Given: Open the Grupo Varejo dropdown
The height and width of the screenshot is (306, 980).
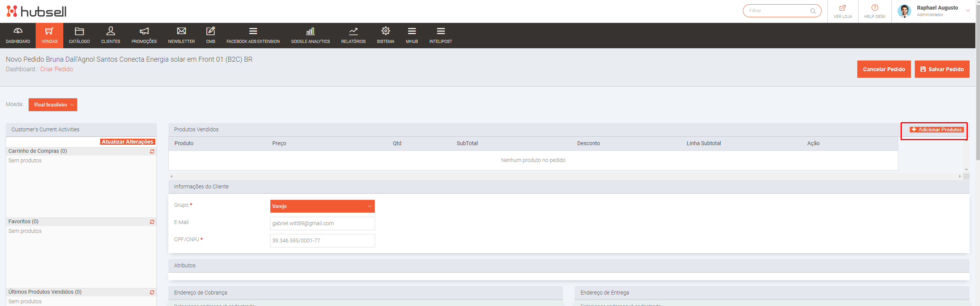Looking at the screenshot, I should point(322,206).
